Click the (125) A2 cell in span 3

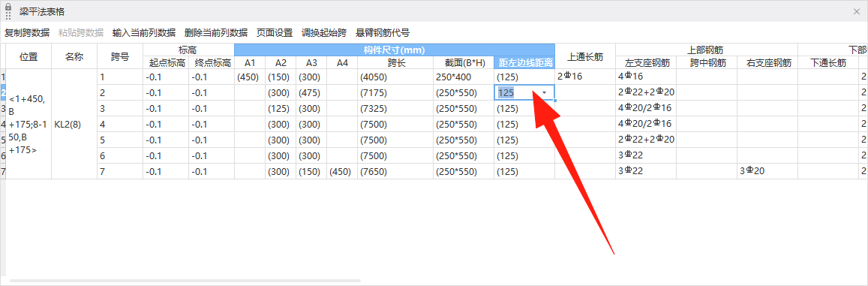[280, 109]
